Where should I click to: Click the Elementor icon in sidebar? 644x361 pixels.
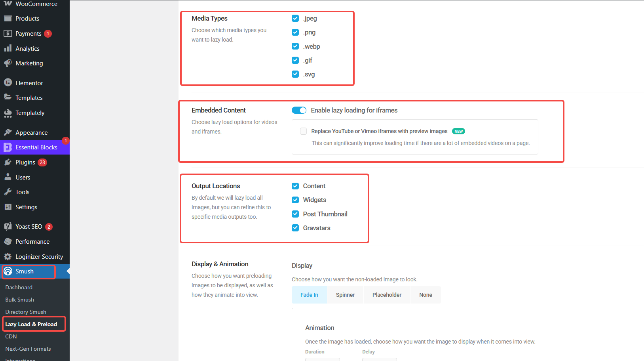point(8,83)
